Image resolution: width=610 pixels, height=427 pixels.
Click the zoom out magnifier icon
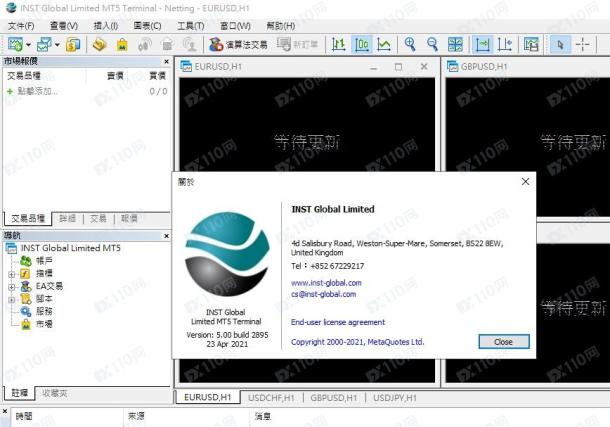coord(432,44)
